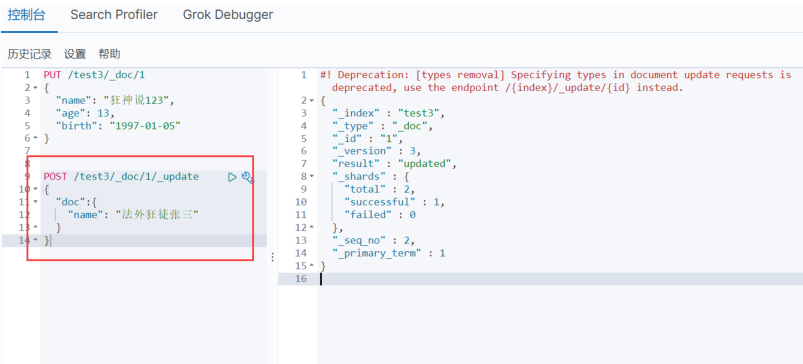Click the "successful" : 1 line
This screenshot has height=364, width=803.
[394, 202]
